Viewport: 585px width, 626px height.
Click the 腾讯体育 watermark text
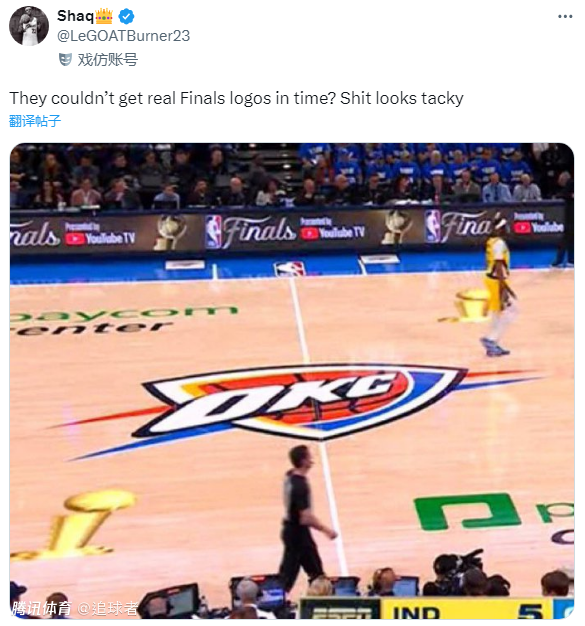click(41, 609)
